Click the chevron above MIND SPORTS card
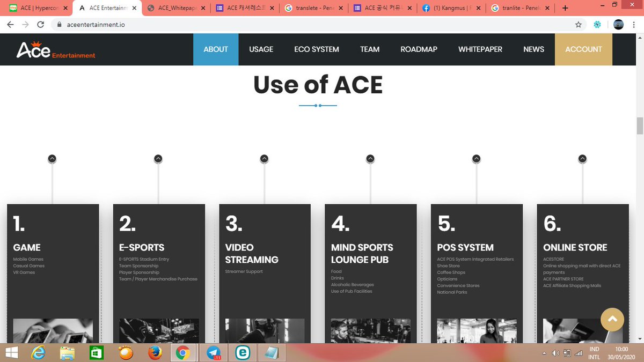This screenshot has height=362, width=644. [370, 159]
